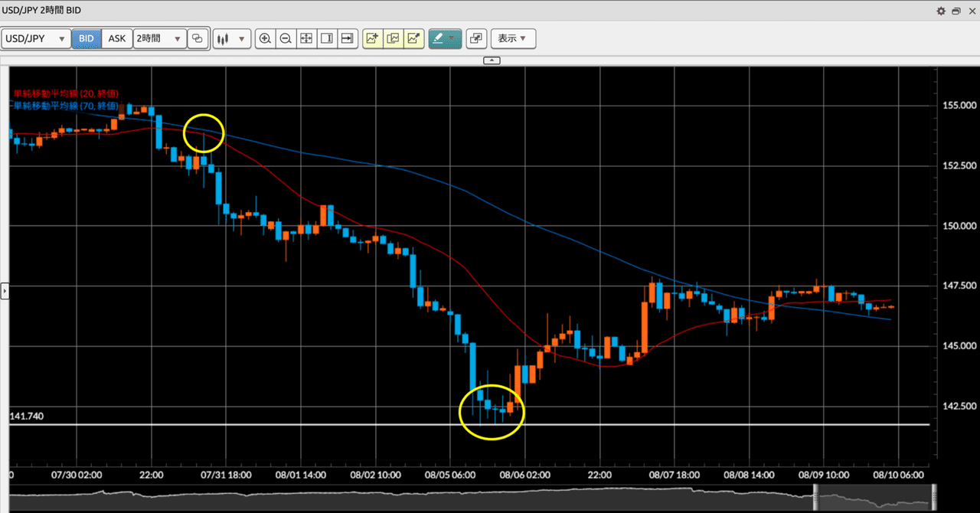The height and width of the screenshot is (513, 980).
Task: Open chart settings gear icon
Action: [x=941, y=11]
